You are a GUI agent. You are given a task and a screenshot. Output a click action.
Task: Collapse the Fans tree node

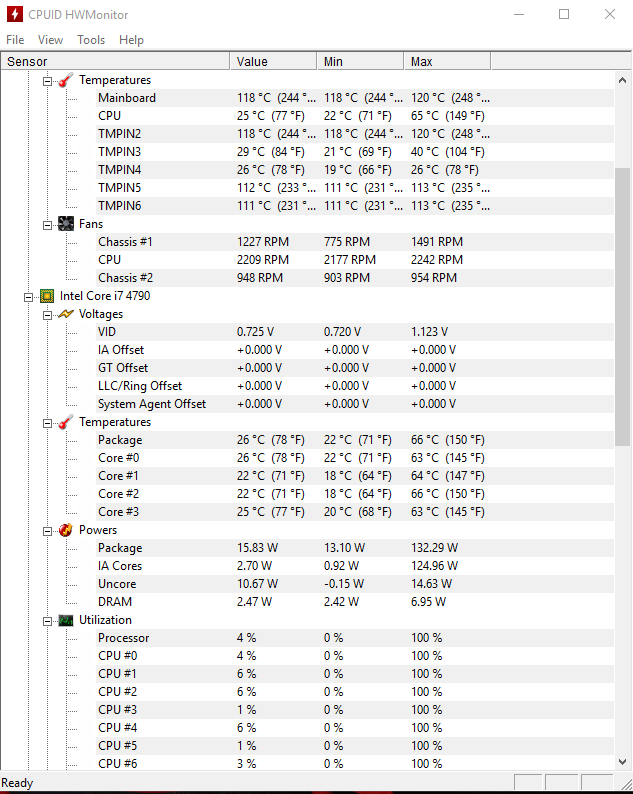tap(47, 224)
